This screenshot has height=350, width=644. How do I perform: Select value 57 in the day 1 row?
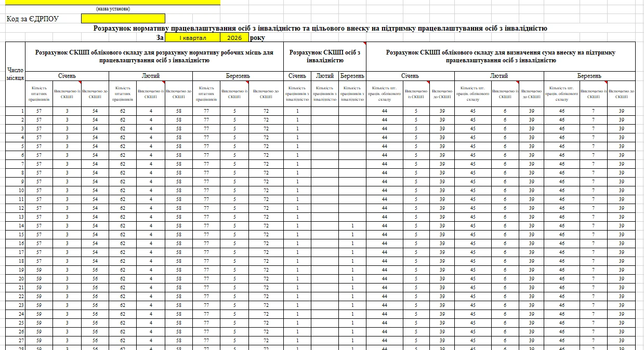click(x=39, y=111)
